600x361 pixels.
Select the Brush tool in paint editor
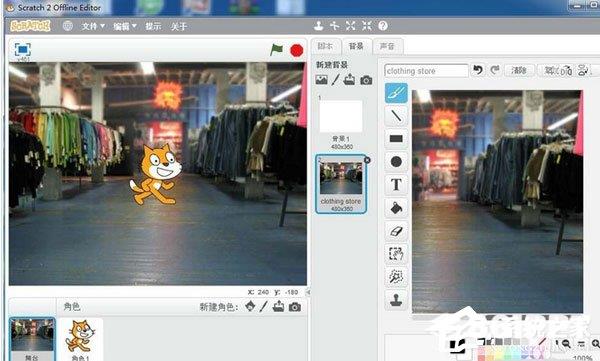pos(396,93)
